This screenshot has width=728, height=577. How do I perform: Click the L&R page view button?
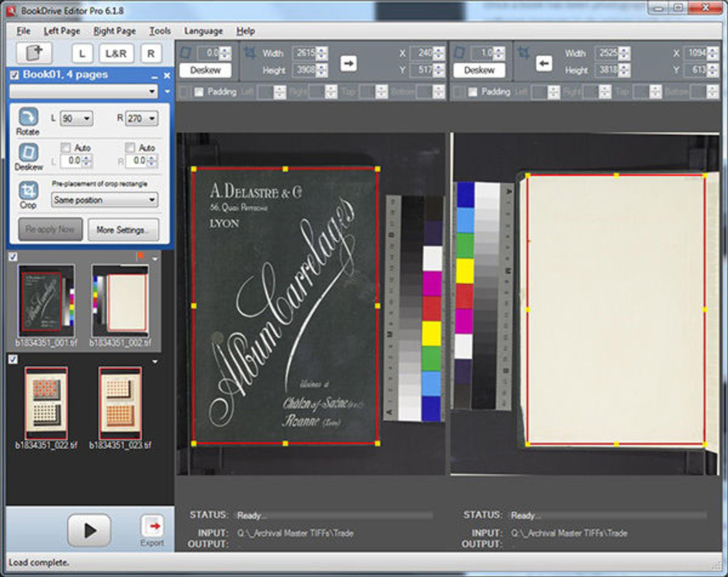(x=116, y=53)
